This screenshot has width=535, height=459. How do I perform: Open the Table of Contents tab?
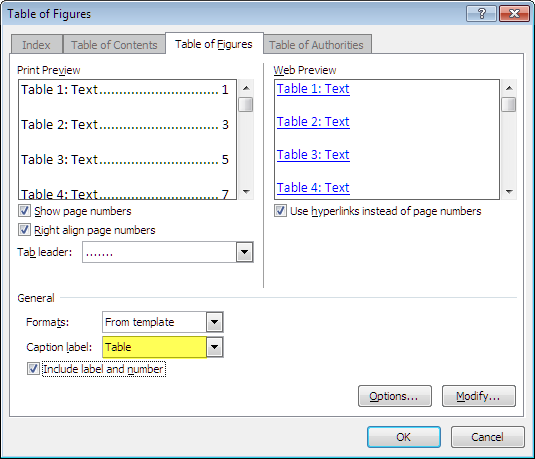click(x=114, y=45)
